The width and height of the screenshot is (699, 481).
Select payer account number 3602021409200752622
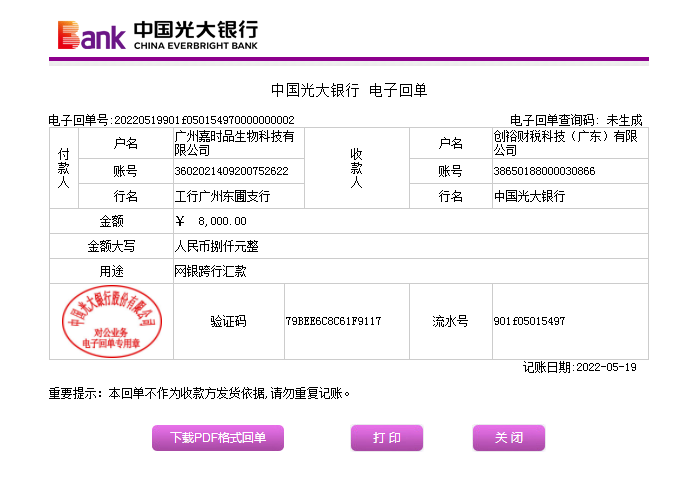pos(231,171)
